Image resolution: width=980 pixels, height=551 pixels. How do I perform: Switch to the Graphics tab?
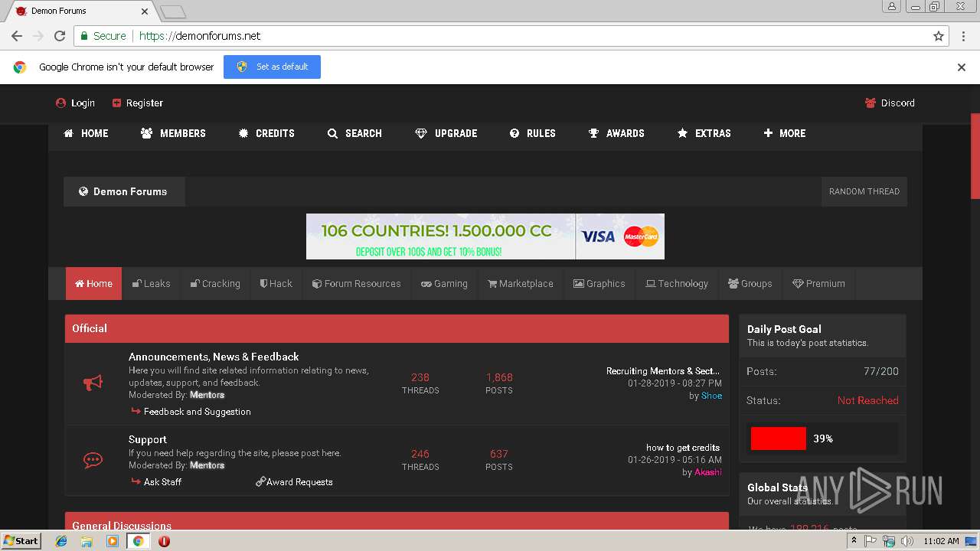pyautogui.click(x=599, y=283)
